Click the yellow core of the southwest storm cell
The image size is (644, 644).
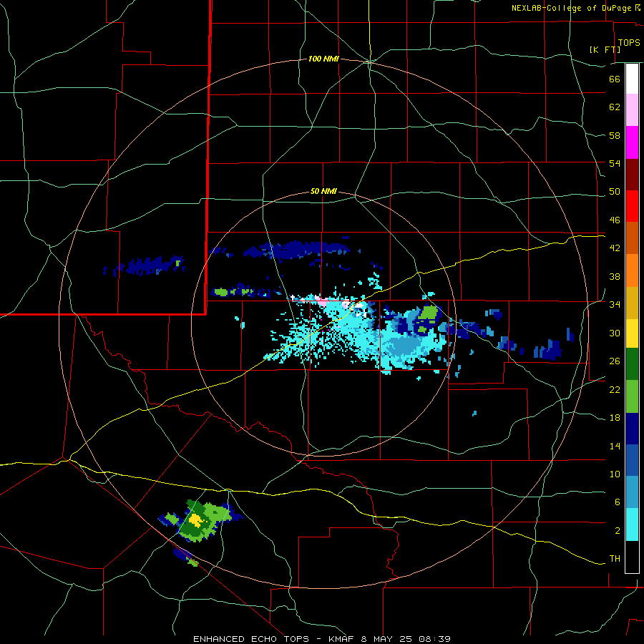(x=196, y=520)
